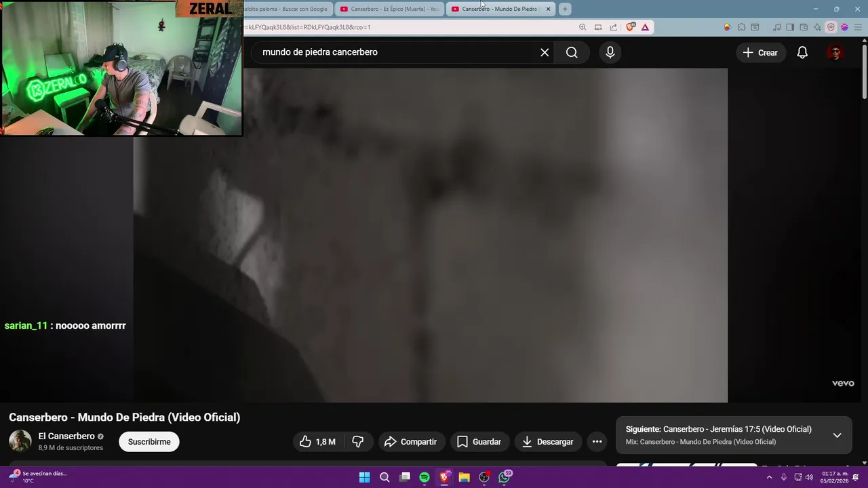Click the Descargar download button

[548, 442]
